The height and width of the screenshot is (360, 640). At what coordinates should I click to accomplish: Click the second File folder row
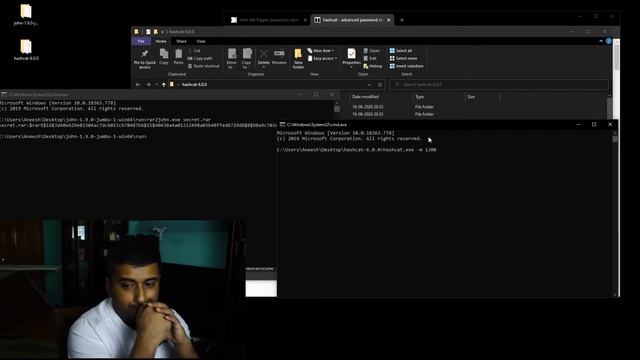coord(424,114)
